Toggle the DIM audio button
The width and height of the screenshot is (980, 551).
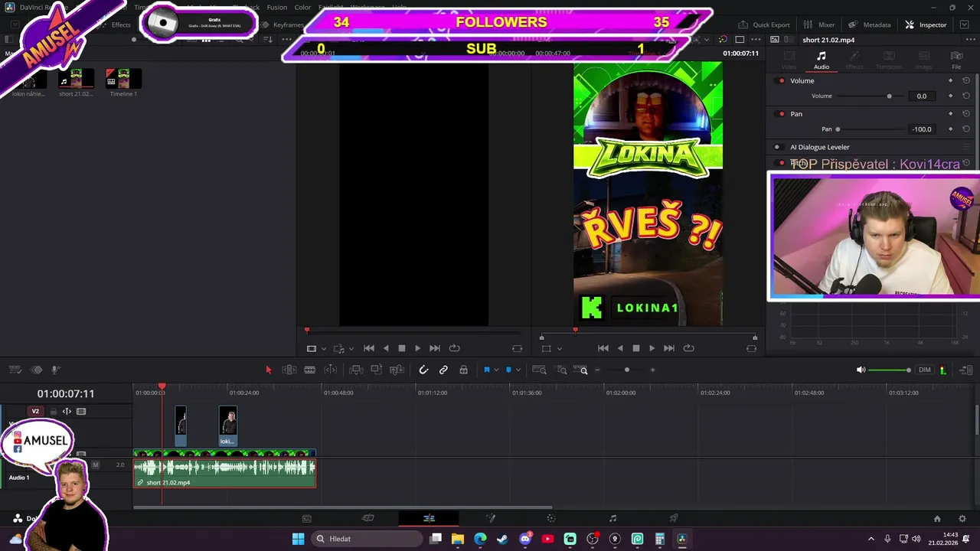924,370
